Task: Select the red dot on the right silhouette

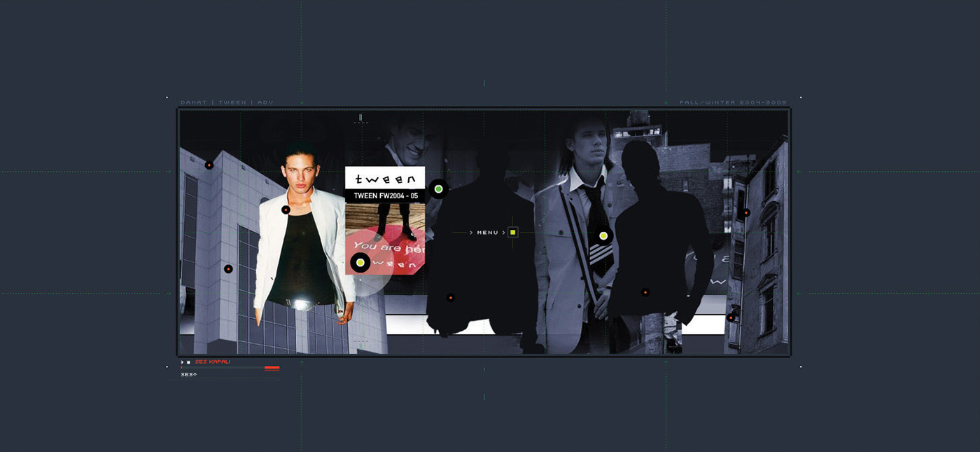Action: [645, 292]
